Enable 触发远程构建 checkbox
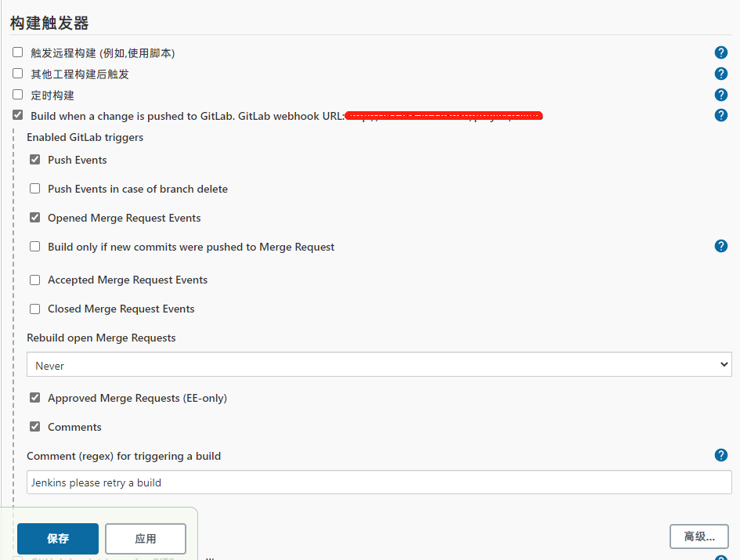Viewport: 740px width, 560px height. tap(17, 52)
